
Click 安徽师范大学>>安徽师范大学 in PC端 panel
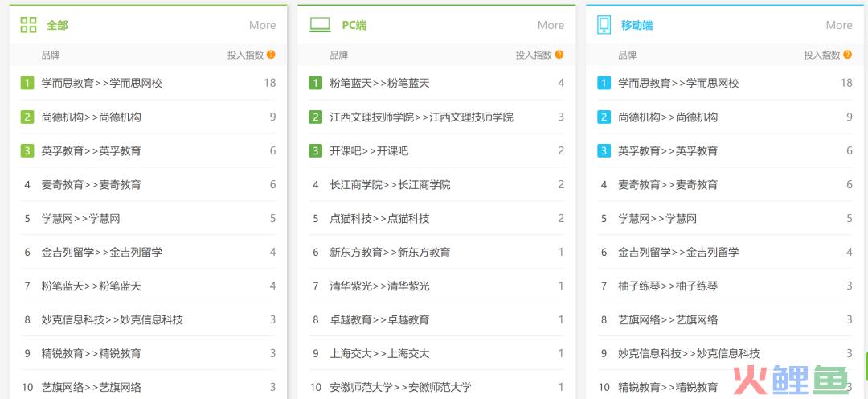401,387
